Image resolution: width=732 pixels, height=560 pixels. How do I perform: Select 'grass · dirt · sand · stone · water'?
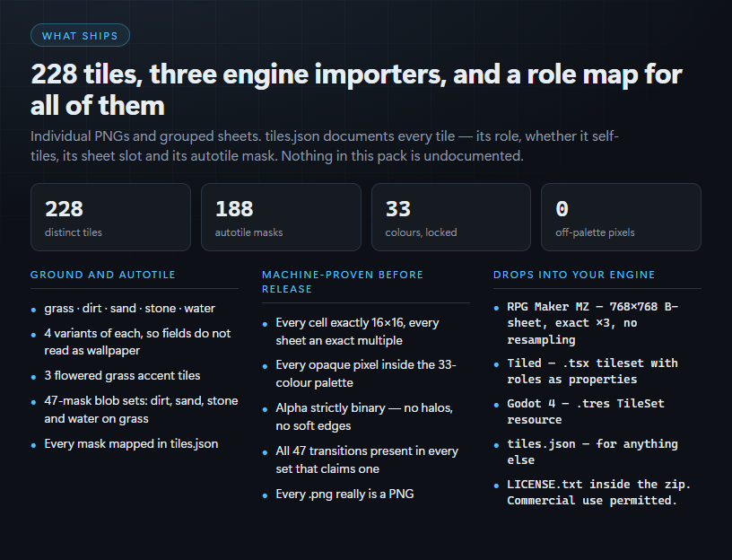(x=130, y=308)
